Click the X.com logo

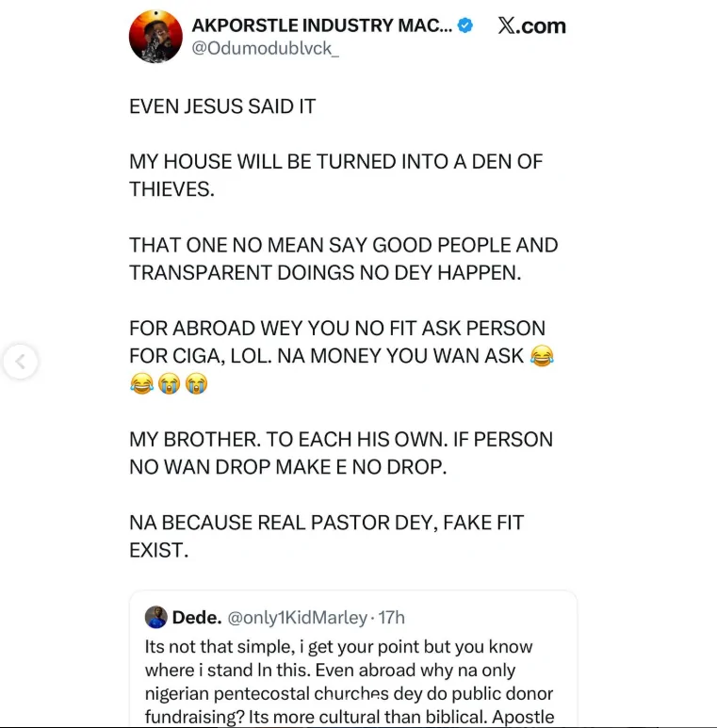click(531, 26)
